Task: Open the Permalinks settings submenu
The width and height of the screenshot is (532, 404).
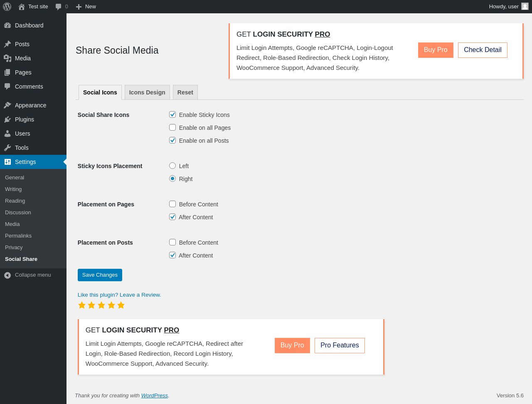Action: pyautogui.click(x=18, y=235)
